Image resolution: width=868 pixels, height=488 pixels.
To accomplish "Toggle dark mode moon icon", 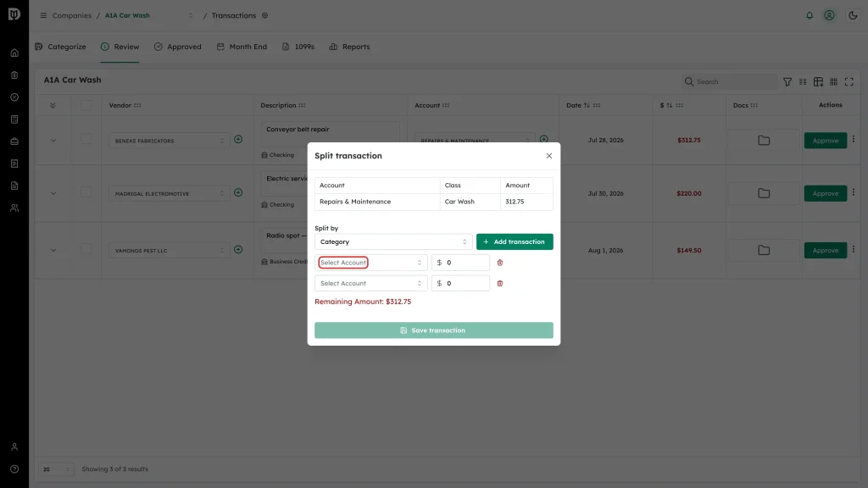I will (853, 15).
